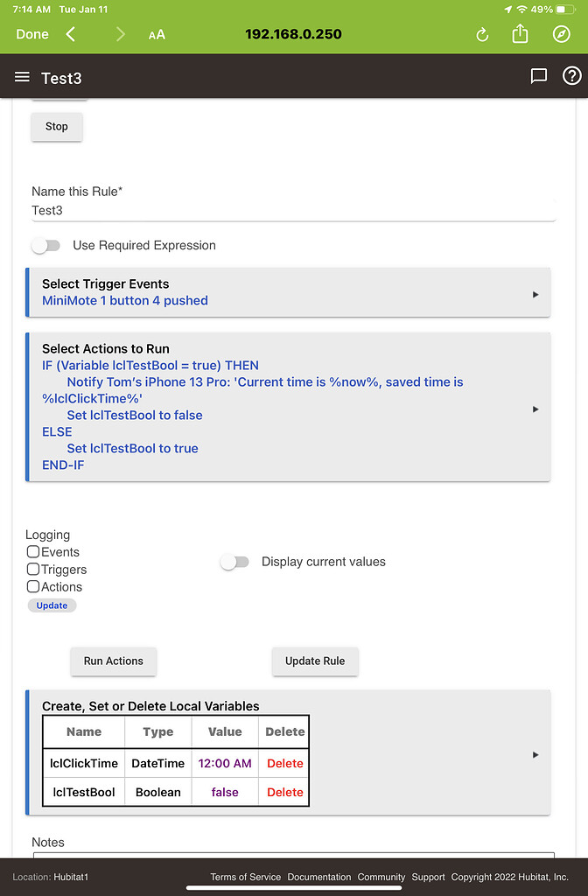
Task: Open the Hubitat chat messages icon
Action: (539, 76)
